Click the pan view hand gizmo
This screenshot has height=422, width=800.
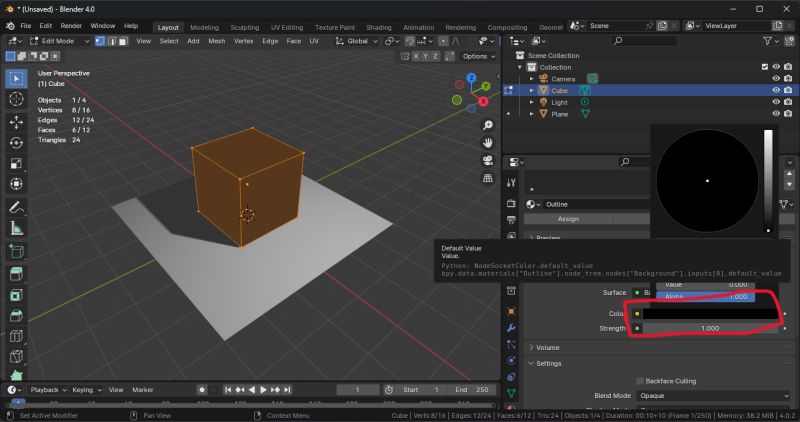pyautogui.click(x=488, y=143)
